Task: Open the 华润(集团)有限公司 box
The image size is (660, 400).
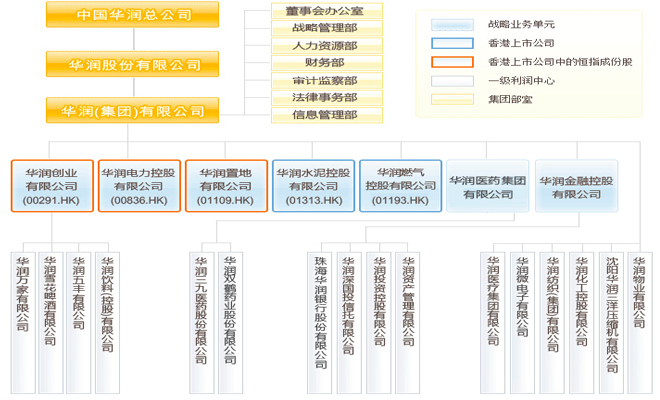Action: [133, 111]
